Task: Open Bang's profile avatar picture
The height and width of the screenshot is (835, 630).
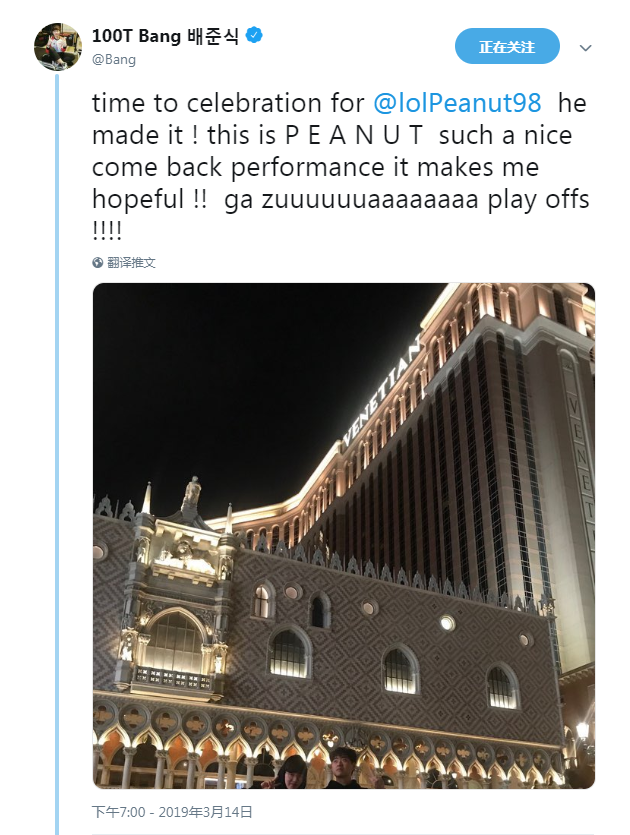Action: click(x=58, y=47)
